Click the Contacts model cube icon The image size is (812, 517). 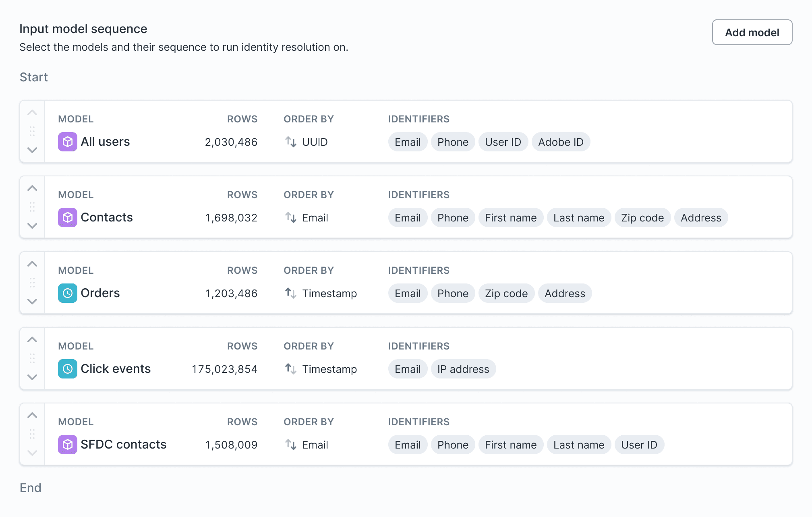tap(67, 217)
